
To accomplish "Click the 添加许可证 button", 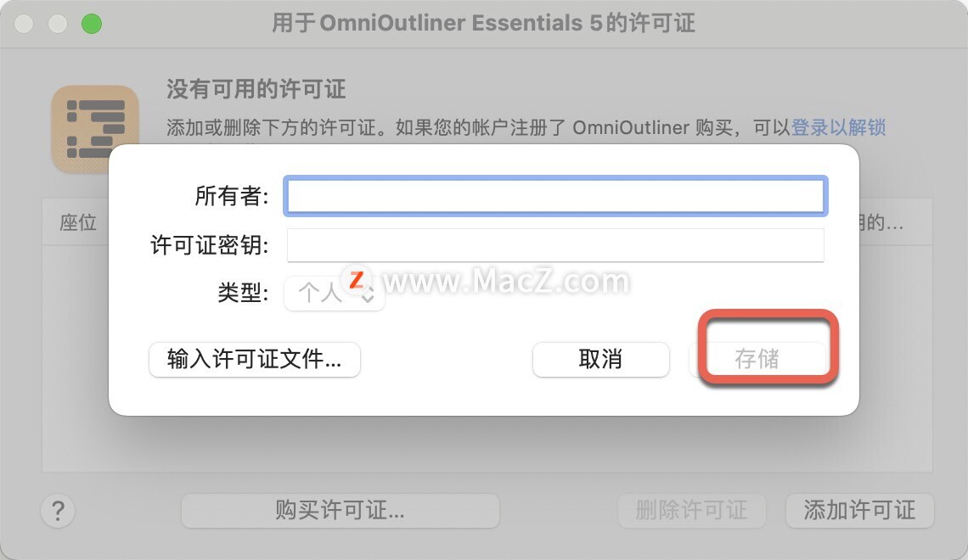I will click(859, 511).
